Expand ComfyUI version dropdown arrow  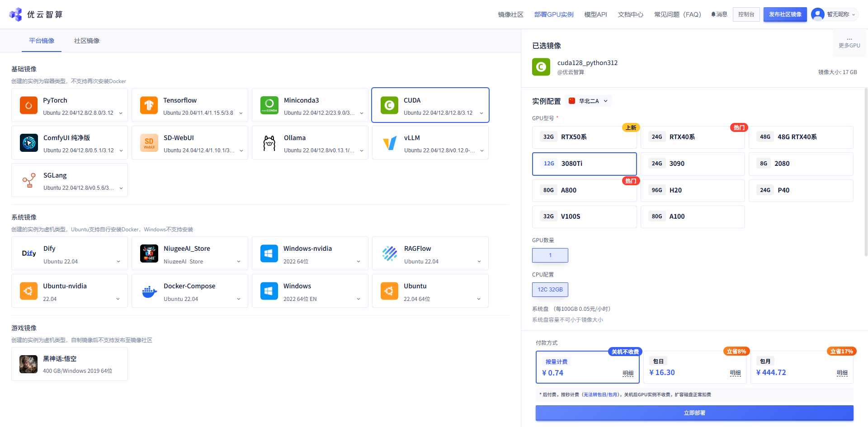[121, 150]
